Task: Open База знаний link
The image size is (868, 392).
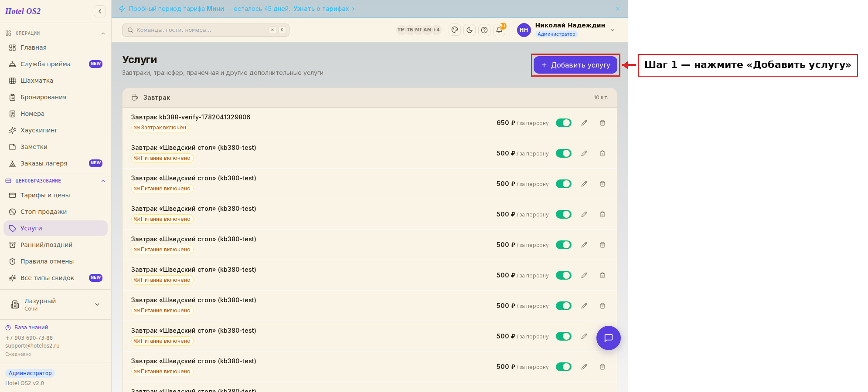Action: pyautogui.click(x=31, y=328)
